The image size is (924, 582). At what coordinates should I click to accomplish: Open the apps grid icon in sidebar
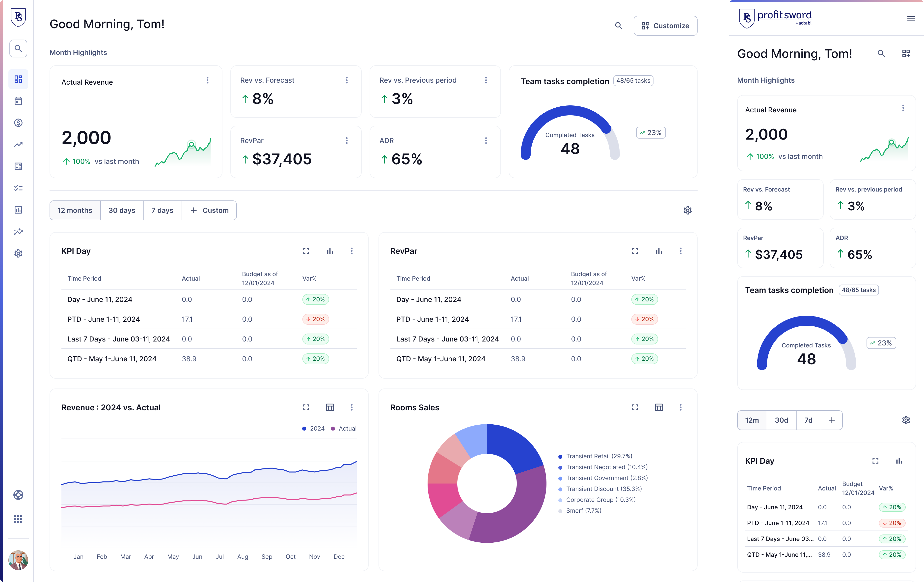[18, 519]
